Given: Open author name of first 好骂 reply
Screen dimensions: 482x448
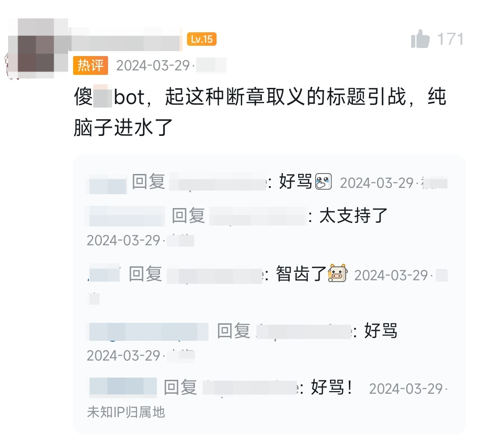Looking at the screenshot, I should [x=107, y=184].
